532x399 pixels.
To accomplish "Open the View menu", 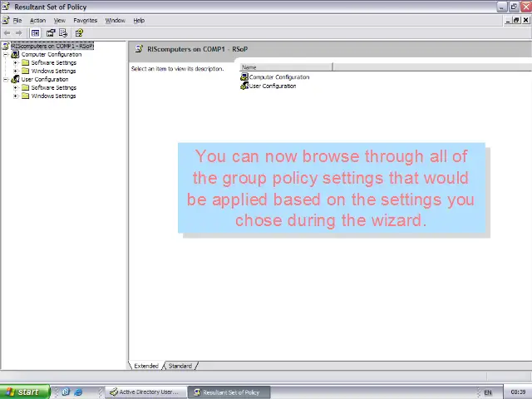I will tap(59, 20).
